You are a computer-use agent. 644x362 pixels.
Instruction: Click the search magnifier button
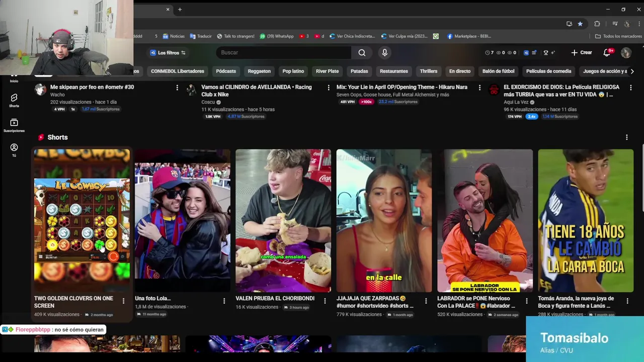(x=362, y=52)
